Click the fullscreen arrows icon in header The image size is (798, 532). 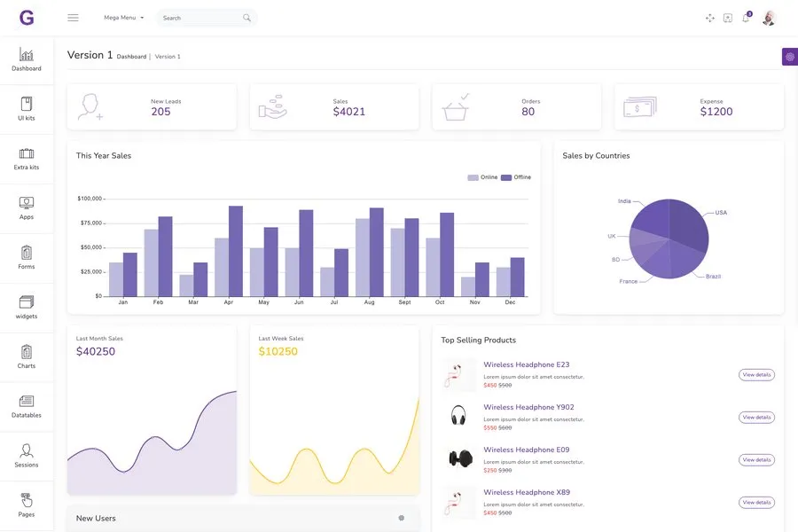pos(709,18)
